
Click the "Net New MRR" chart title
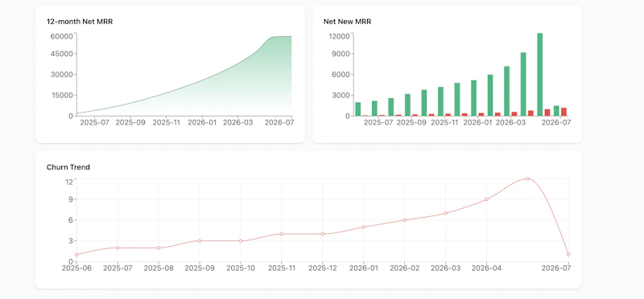coord(347,22)
